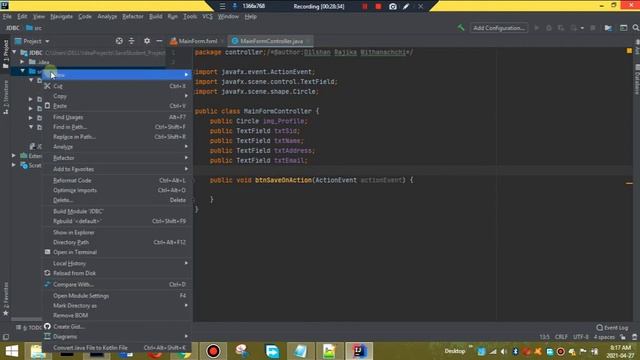Select Build Module 'JDBC'
The width and height of the screenshot is (640, 360).
point(118,211)
